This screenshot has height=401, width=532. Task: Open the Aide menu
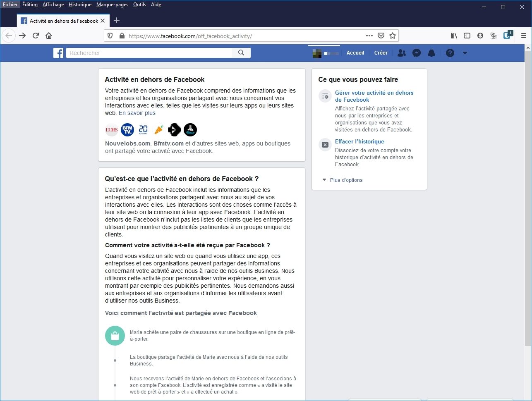pyautogui.click(x=156, y=5)
